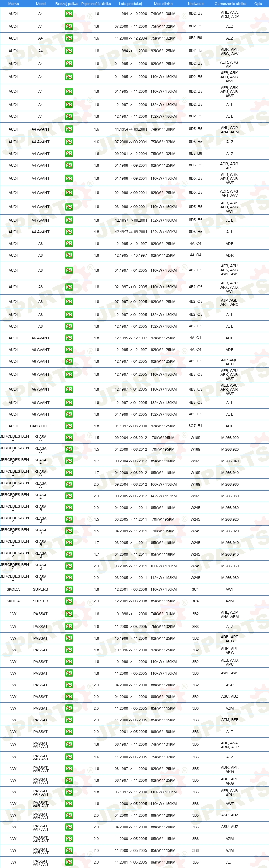Click the Nadwozie column header
The width and height of the screenshot is (269, 868).
[x=196, y=4]
